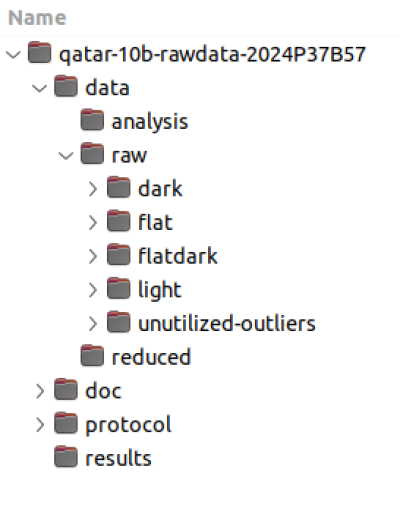The height and width of the screenshot is (520, 400).
Task: Click the dark folder icon
Action: (119, 187)
